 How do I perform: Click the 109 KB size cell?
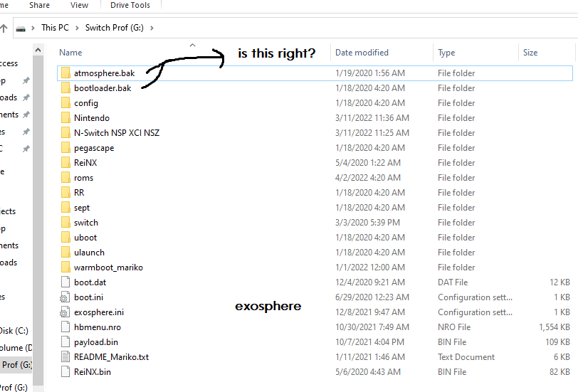coord(558,342)
